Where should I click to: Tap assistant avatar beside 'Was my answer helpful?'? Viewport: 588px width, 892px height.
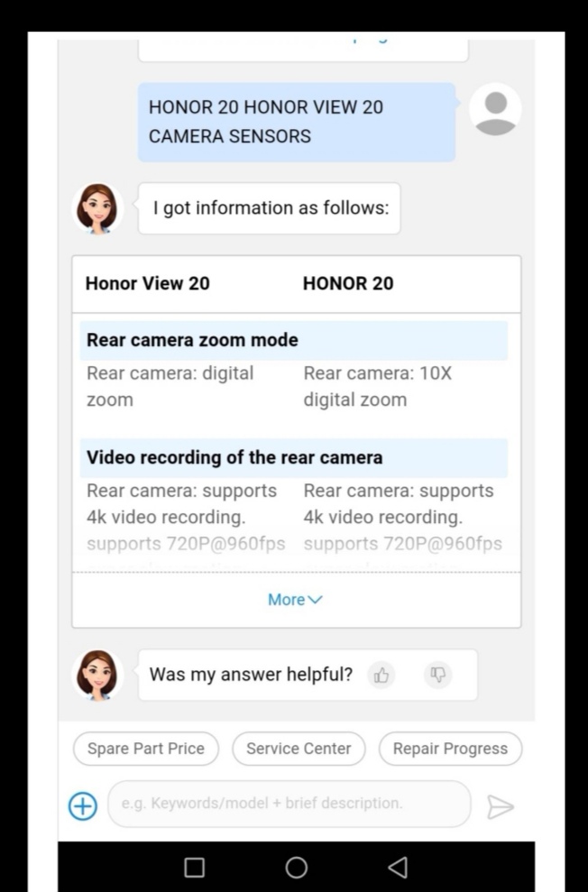[96, 675]
